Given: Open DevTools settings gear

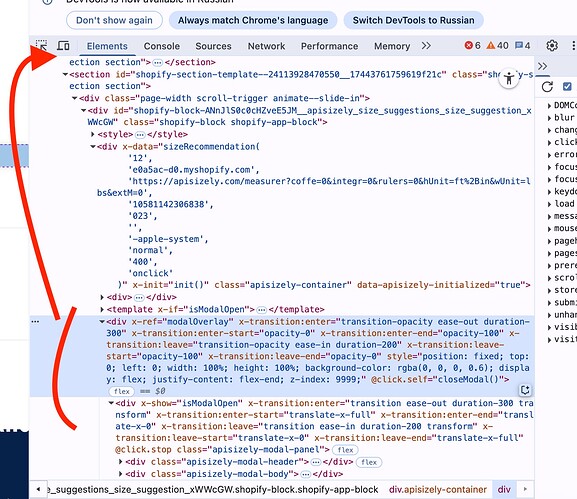Looking at the screenshot, I should (x=552, y=46).
